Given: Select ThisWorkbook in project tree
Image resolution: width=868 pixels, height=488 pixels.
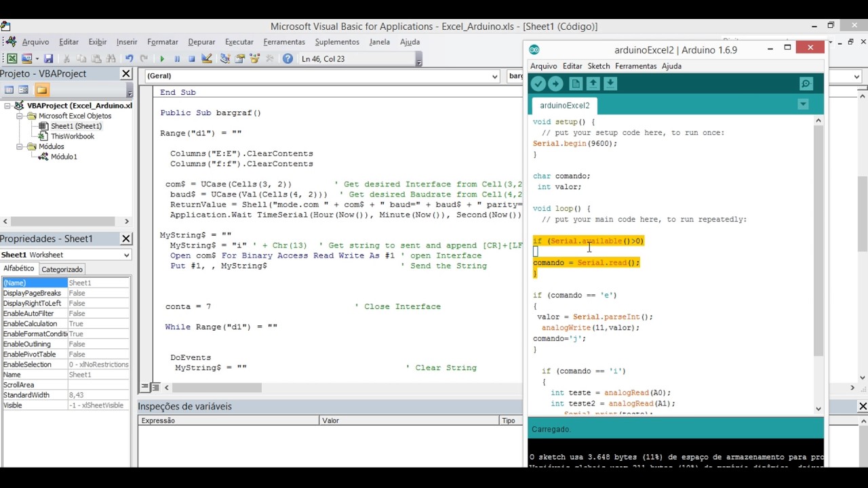Looking at the screenshot, I should click(72, 136).
